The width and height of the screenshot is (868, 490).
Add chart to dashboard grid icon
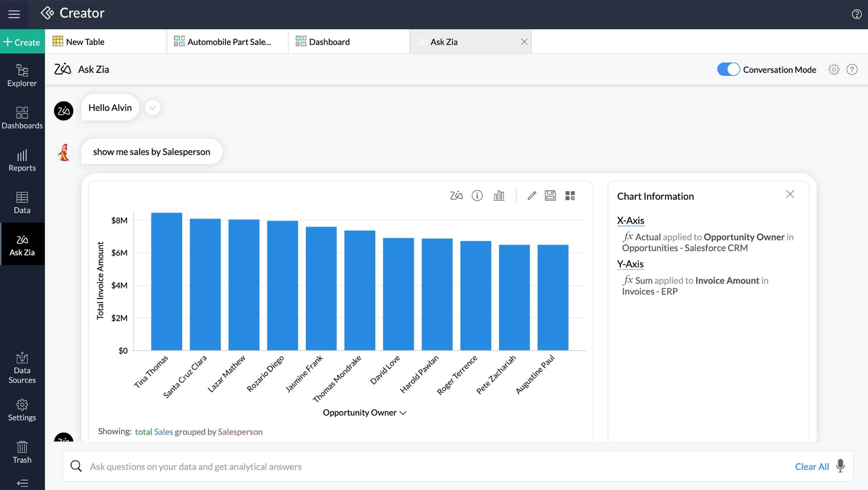(x=570, y=196)
